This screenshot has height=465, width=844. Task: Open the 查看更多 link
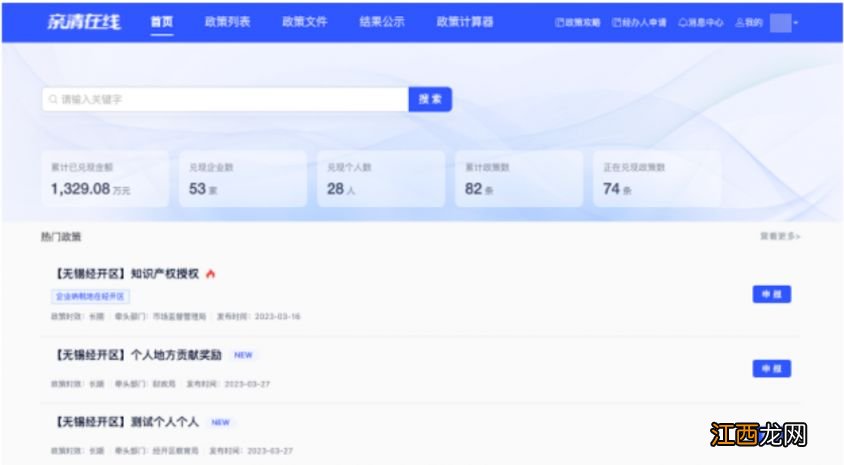(x=780, y=236)
